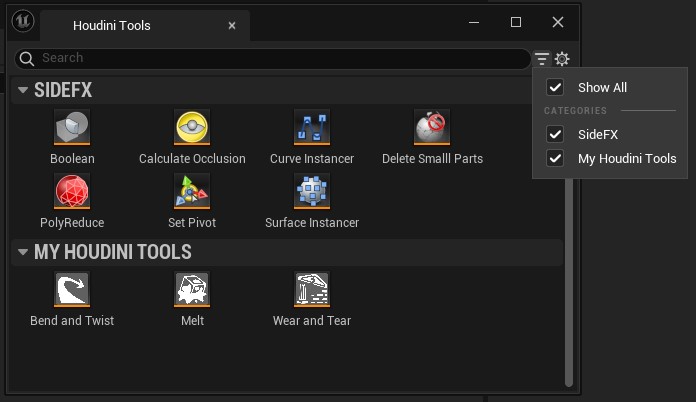Collapse the SIDEFX section arrow
This screenshot has width=696, height=402.
coord(23,90)
